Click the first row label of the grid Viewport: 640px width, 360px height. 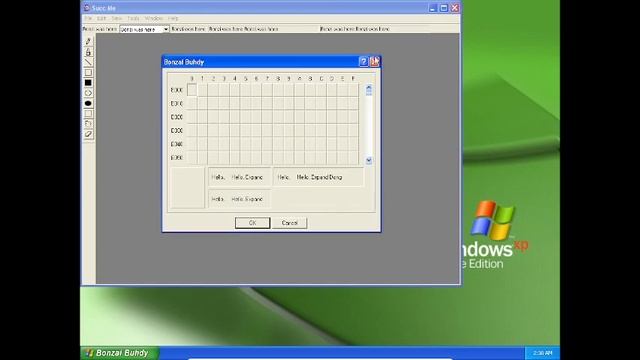click(177, 90)
